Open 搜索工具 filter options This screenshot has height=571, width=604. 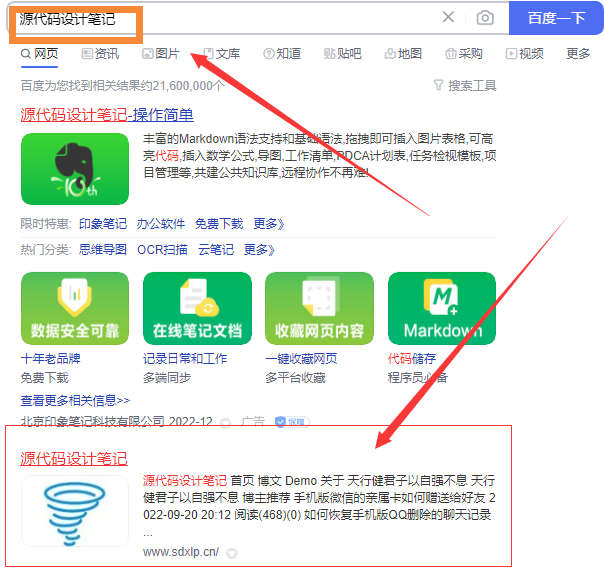click(x=465, y=86)
